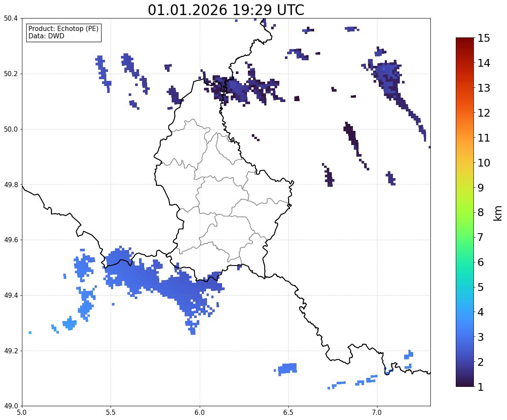
Task: Click the colorbar label '7'
Action: coord(481,237)
